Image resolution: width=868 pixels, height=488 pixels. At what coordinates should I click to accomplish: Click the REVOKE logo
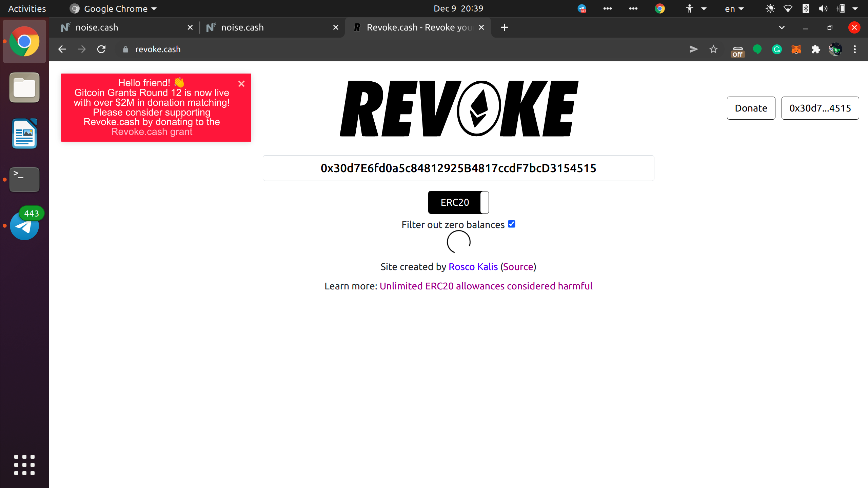[459, 108]
